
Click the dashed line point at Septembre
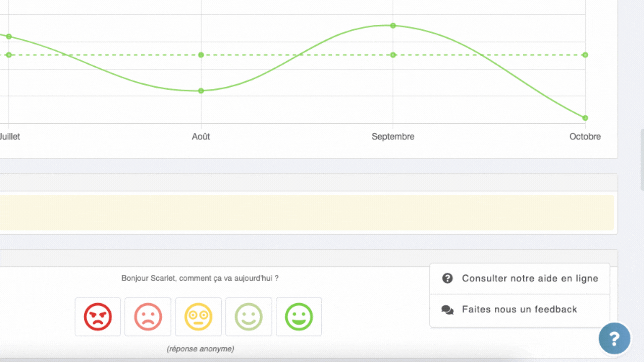pyautogui.click(x=393, y=55)
